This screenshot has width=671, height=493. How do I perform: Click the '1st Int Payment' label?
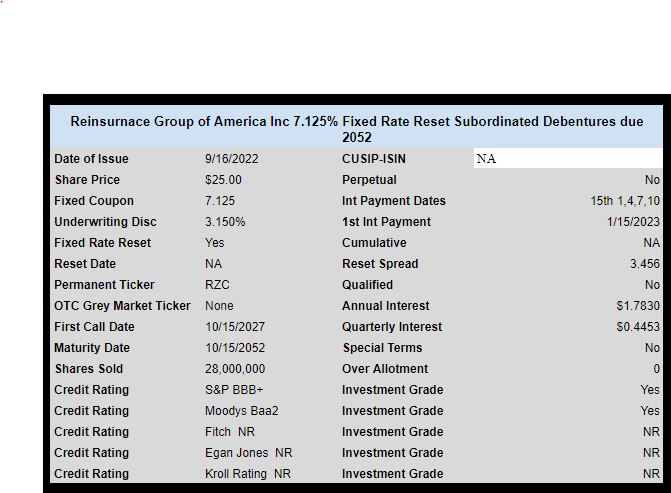tap(386, 222)
